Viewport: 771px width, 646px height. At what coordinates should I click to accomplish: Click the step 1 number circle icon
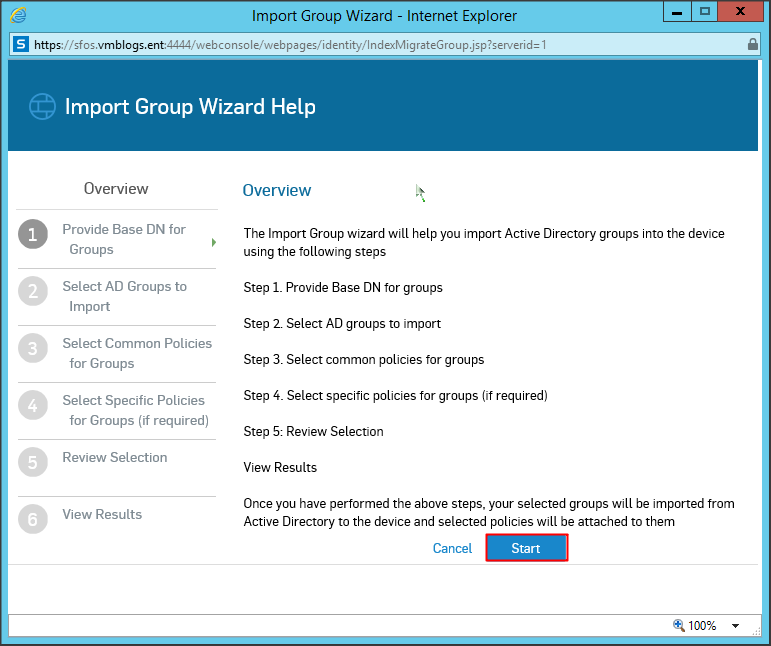tap(33, 235)
